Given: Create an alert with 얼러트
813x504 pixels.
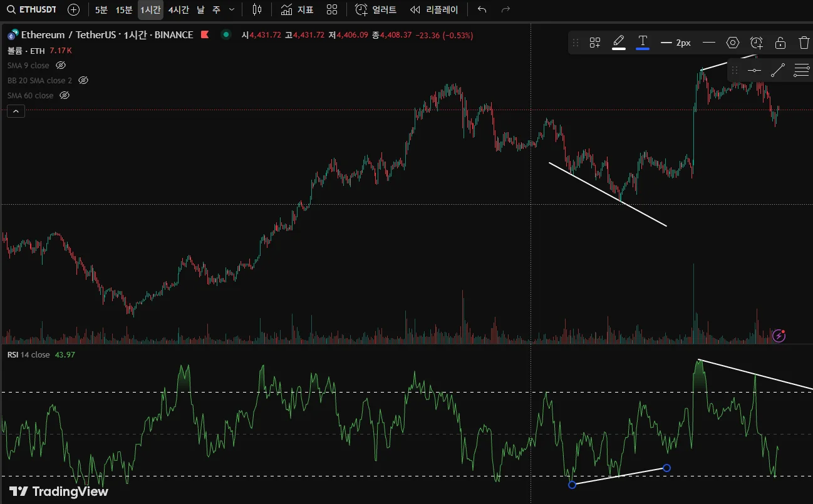Looking at the screenshot, I should 376,10.
